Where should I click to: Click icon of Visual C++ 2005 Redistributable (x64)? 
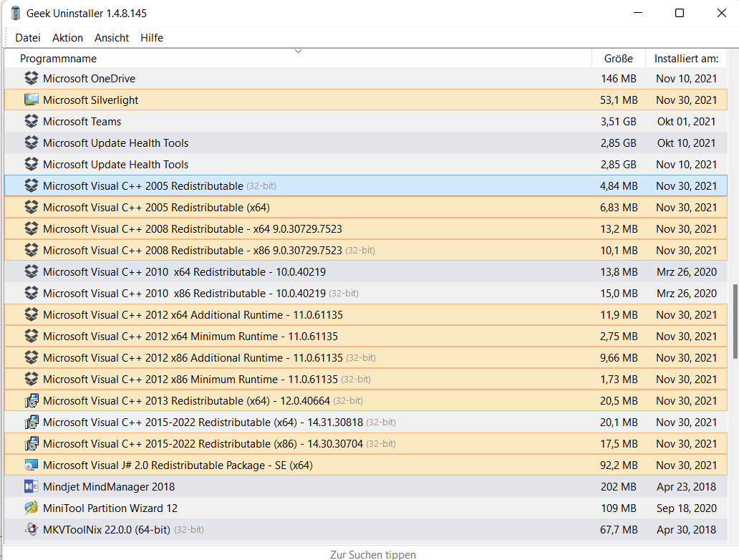coord(31,208)
